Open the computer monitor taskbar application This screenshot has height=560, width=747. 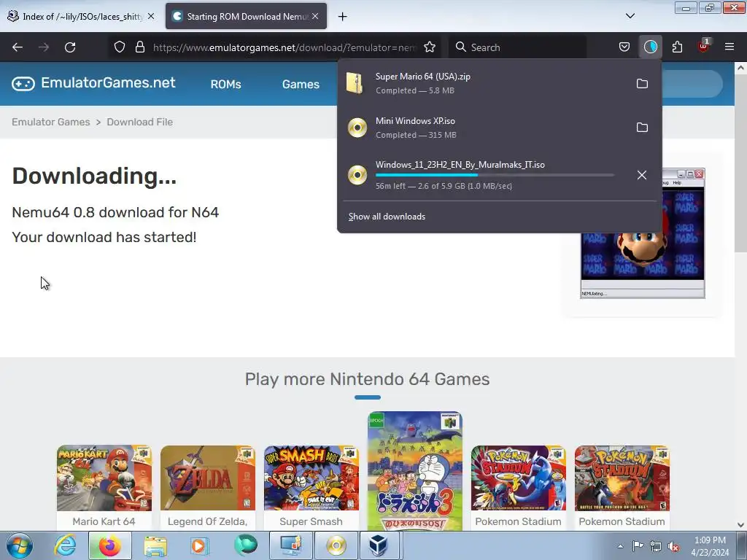point(291,545)
